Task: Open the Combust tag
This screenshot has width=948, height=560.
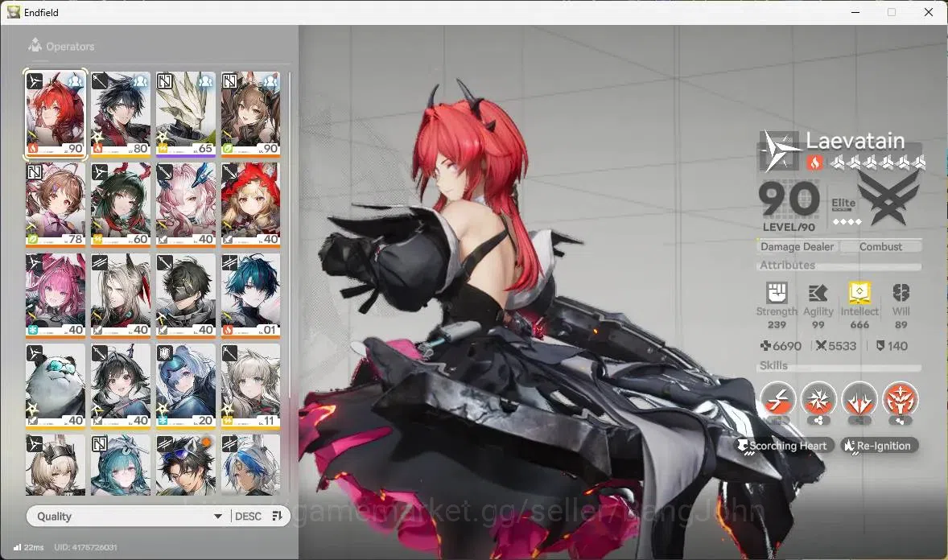Action: click(881, 246)
